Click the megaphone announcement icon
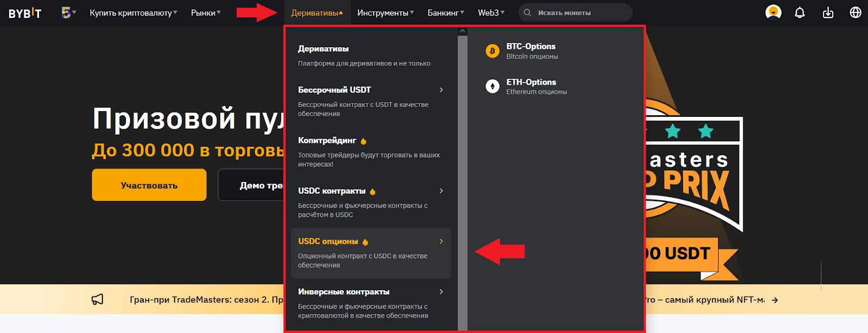Image resolution: width=868 pixels, height=333 pixels. click(x=98, y=299)
